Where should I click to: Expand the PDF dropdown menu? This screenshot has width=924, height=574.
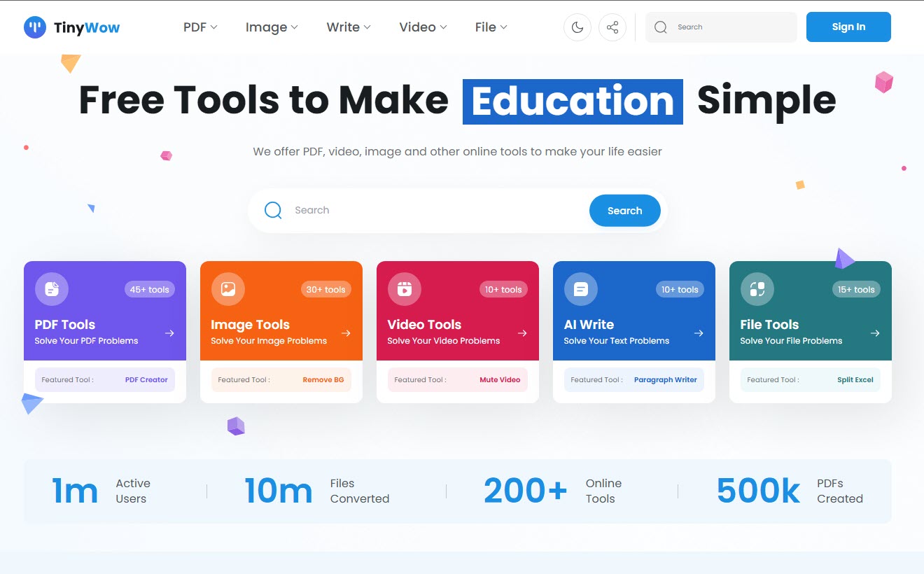[200, 27]
